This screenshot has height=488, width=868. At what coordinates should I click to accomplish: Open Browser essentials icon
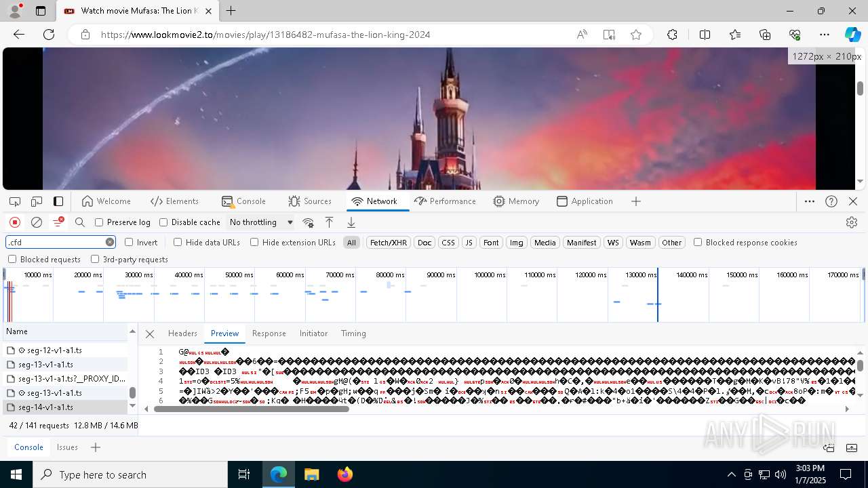click(795, 35)
